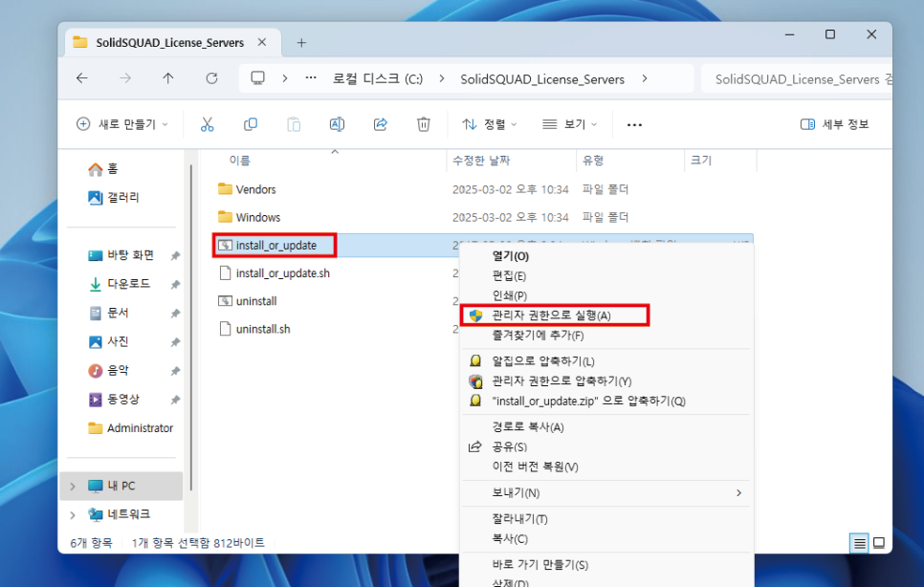Click the SolidSQUAD_License_Servers search box
Screen dimensions: 924x587
pyautogui.click(x=796, y=79)
